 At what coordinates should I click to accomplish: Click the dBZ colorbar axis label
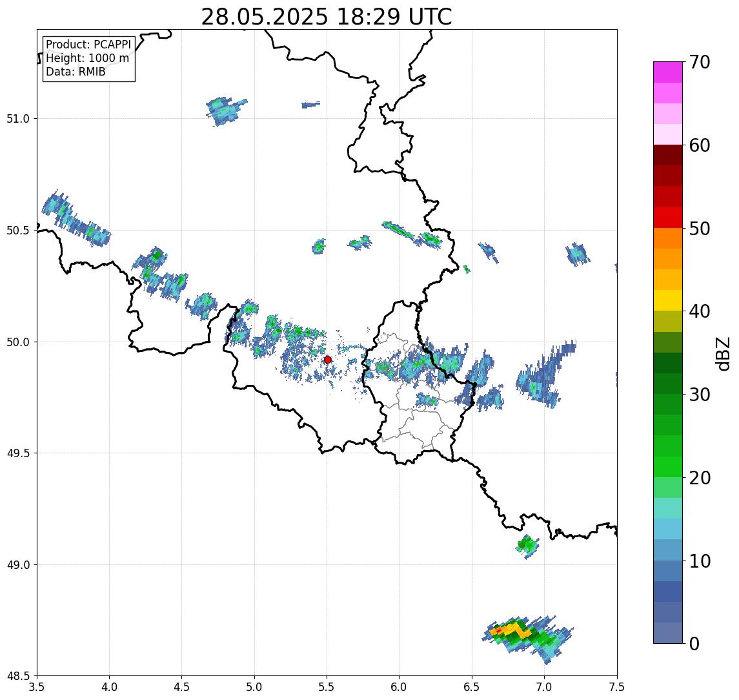tap(723, 353)
